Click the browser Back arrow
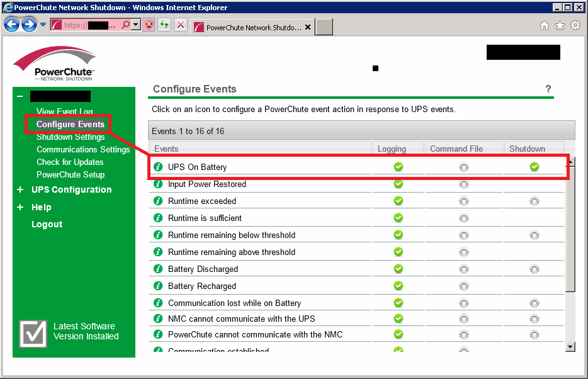Screen dimensions: 588x379 11,25
